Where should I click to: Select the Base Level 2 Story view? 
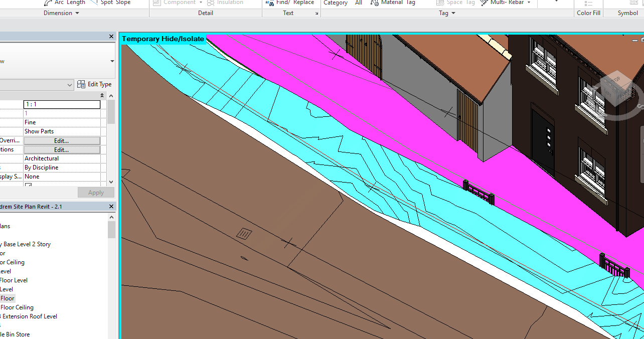click(25, 244)
